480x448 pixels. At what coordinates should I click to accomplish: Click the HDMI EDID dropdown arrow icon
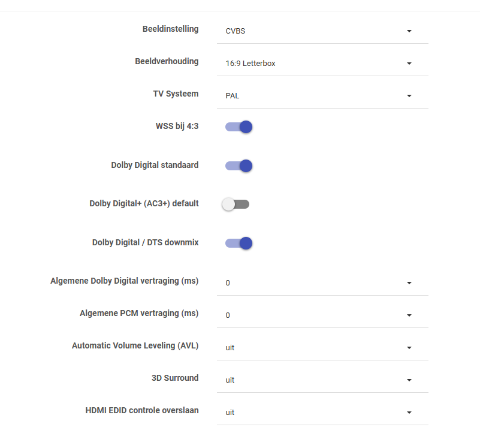pos(409,413)
